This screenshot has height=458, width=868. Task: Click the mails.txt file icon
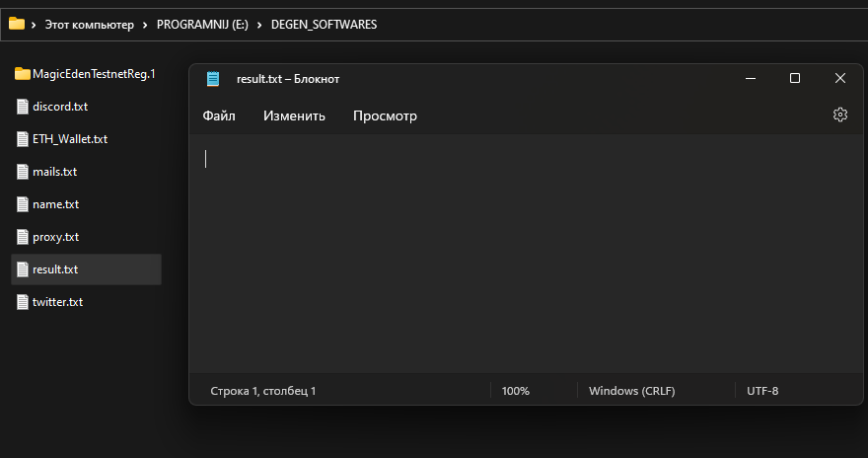(x=22, y=172)
